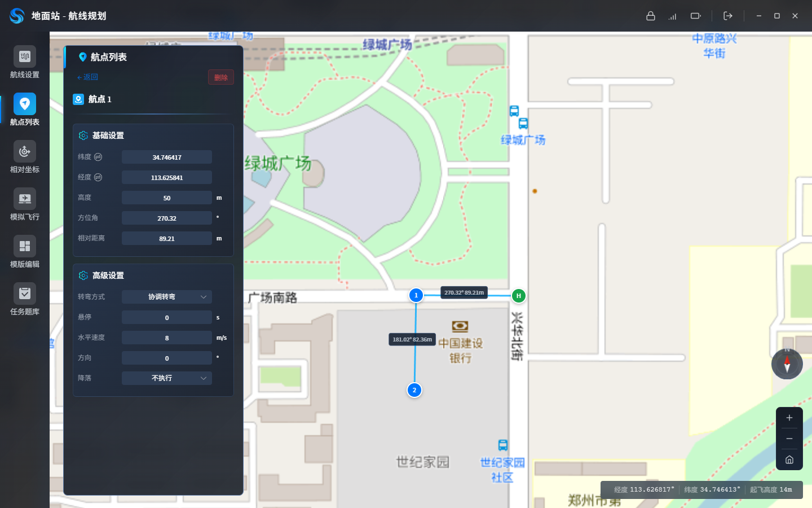Click the map home reset button
Viewport: 812px width, 508px height.
point(789,459)
